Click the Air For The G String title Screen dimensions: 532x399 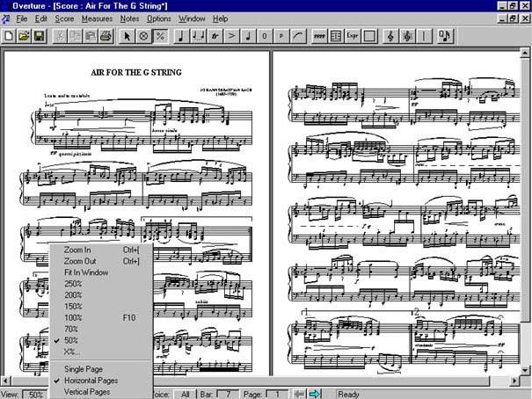136,73
